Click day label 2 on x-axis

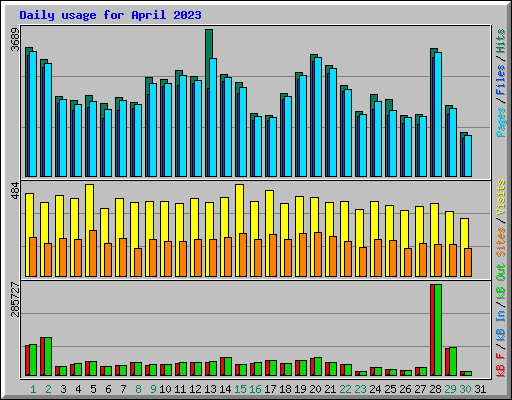(48, 389)
